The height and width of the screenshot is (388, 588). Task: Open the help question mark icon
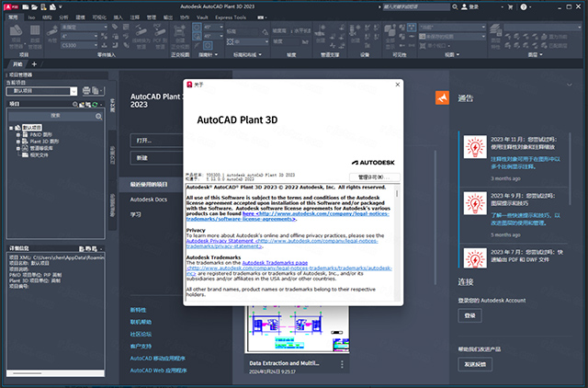[524, 6]
